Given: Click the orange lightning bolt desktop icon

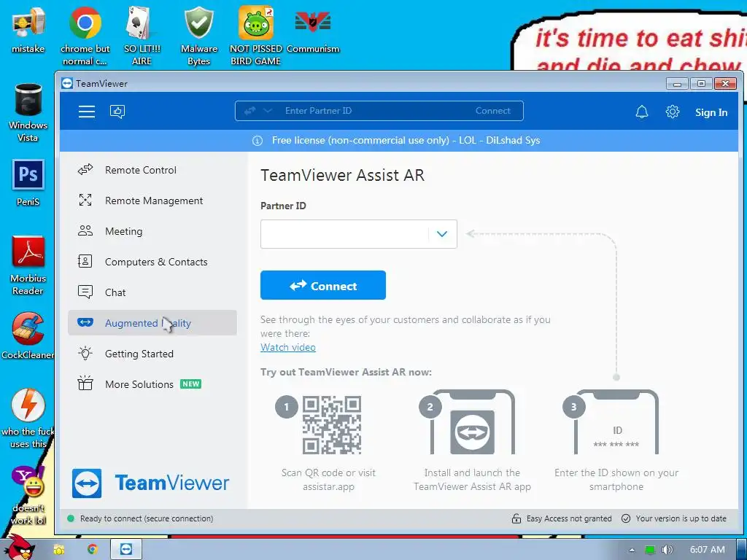Looking at the screenshot, I should click(x=28, y=419).
